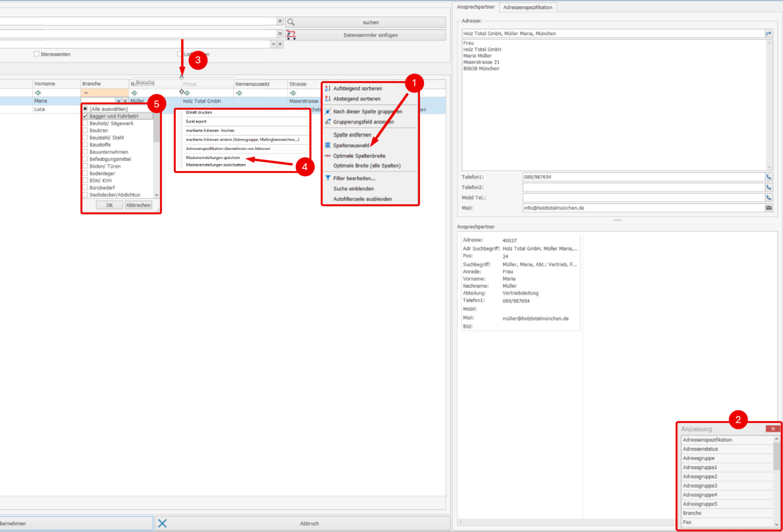Choose Autofilterzeile ausblenden menu entry
Viewport: 783px width, 532px height.
[362, 199]
